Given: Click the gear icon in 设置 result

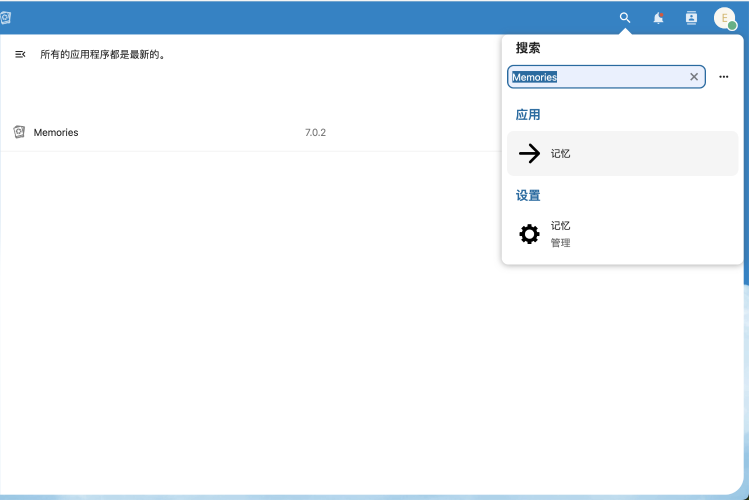Looking at the screenshot, I should point(529,234).
